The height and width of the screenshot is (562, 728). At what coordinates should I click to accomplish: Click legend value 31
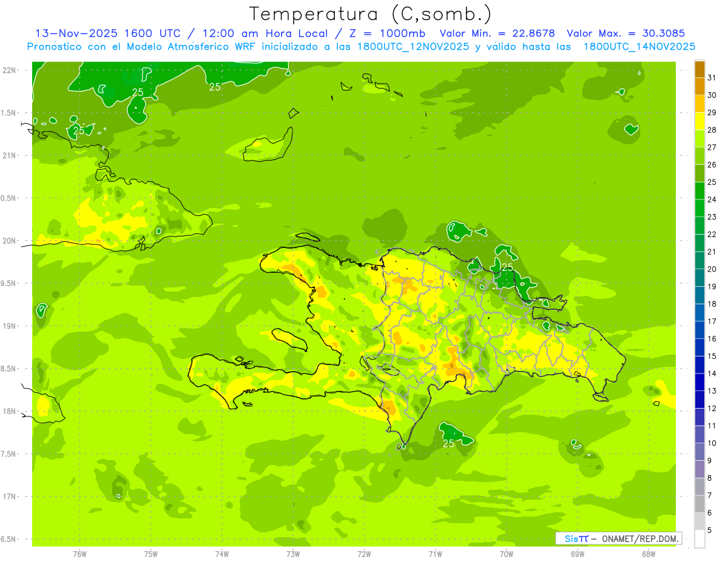[712, 78]
